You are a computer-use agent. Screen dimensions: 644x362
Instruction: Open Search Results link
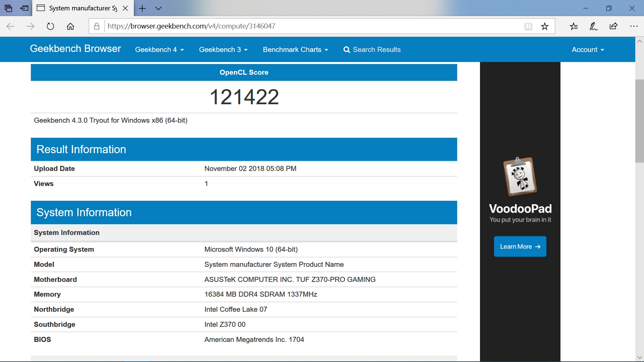pyautogui.click(x=372, y=50)
